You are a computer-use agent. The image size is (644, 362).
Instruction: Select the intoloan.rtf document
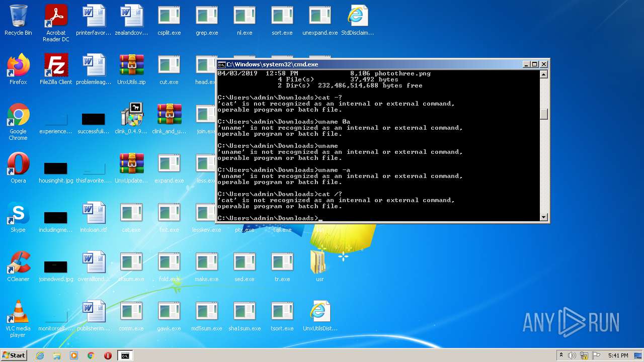[94, 217]
